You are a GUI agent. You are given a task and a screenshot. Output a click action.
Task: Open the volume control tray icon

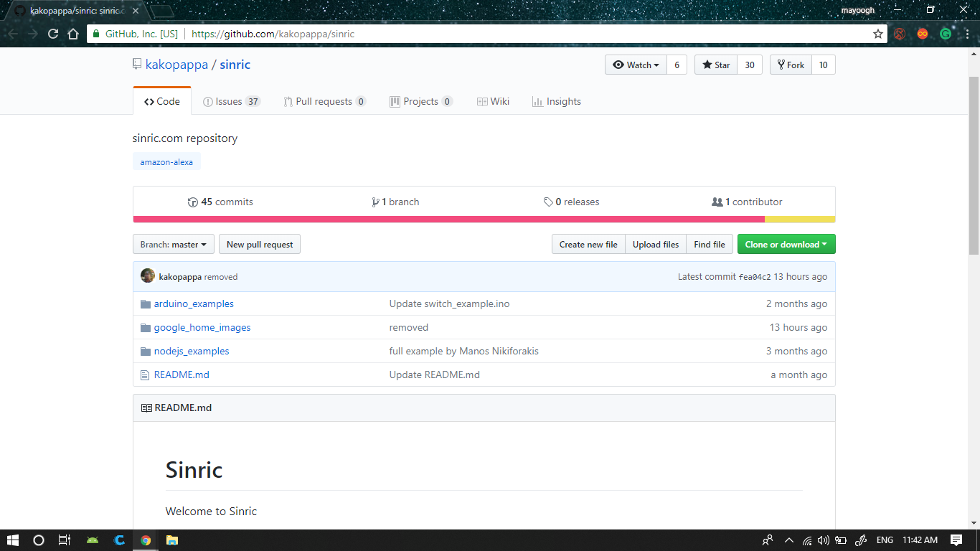824,540
